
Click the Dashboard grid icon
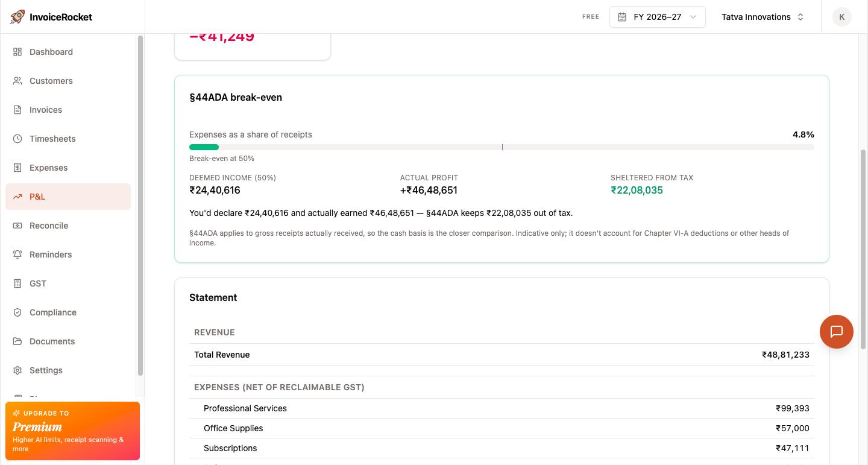[x=17, y=52]
